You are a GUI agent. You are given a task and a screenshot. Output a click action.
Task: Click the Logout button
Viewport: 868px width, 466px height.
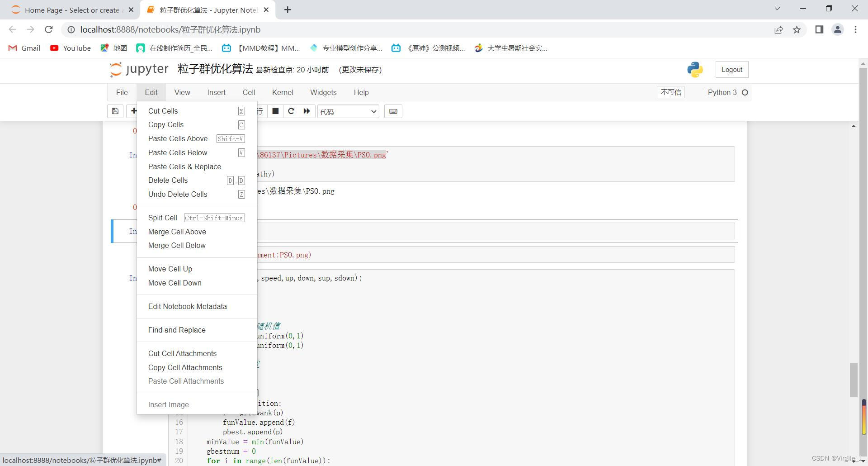tap(731, 70)
